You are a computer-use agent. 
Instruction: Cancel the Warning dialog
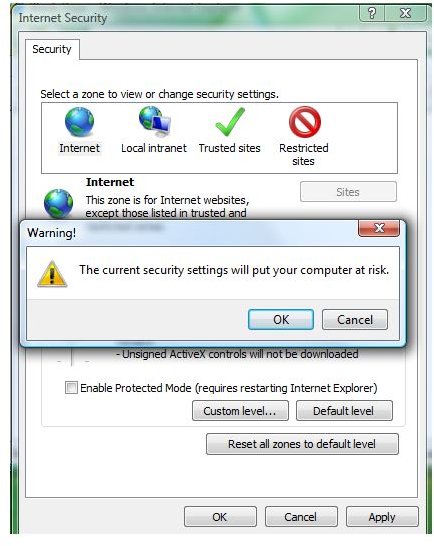(355, 320)
